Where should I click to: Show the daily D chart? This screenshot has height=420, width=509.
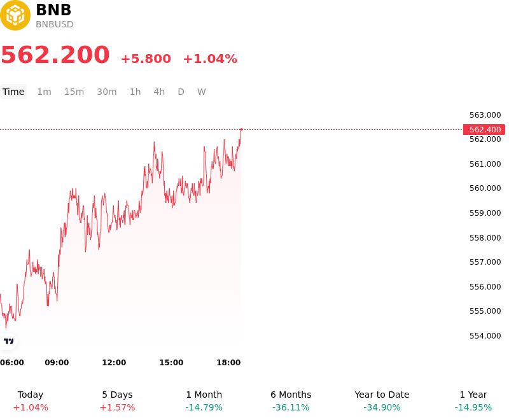click(x=181, y=92)
